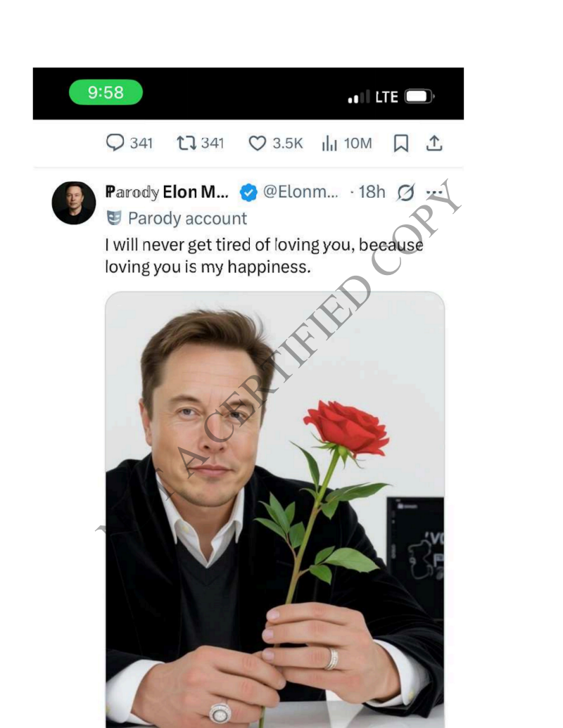Tap the "I will never get tired" post text

(264, 255)
